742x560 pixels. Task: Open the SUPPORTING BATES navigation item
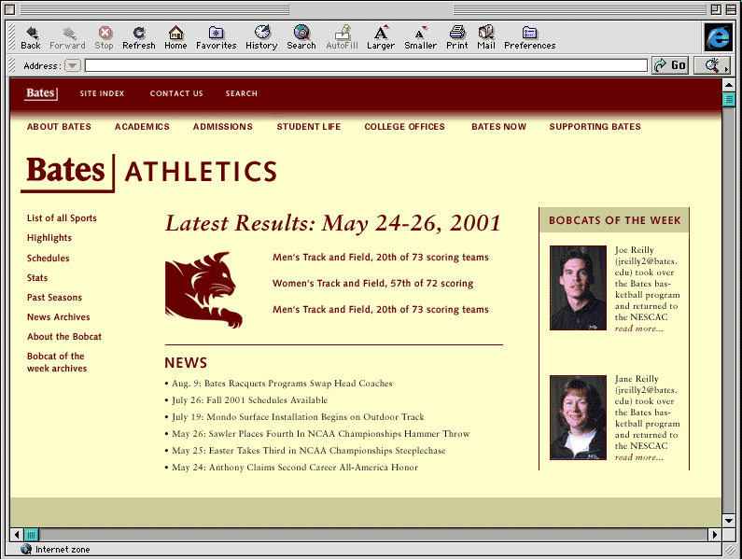[595, 127]
